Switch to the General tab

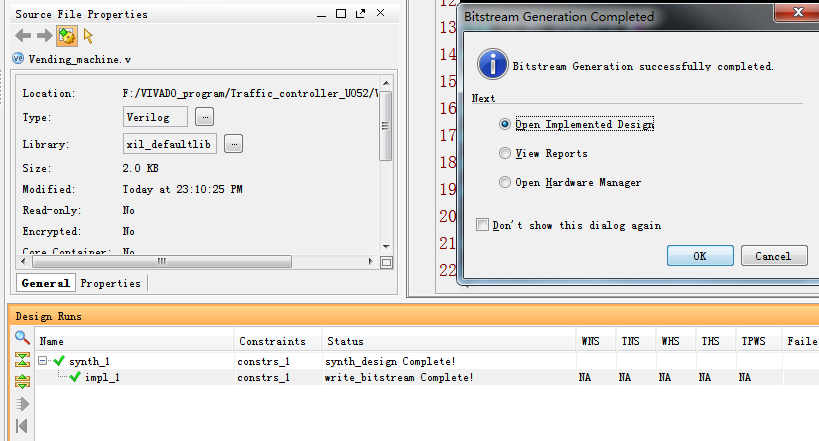(45, 283)
